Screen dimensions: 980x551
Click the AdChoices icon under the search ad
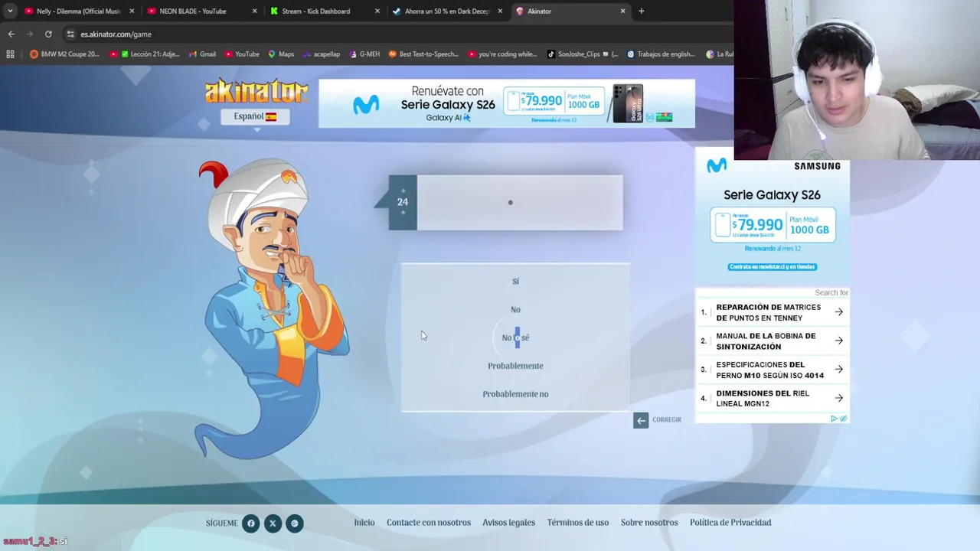pos(834,419)
